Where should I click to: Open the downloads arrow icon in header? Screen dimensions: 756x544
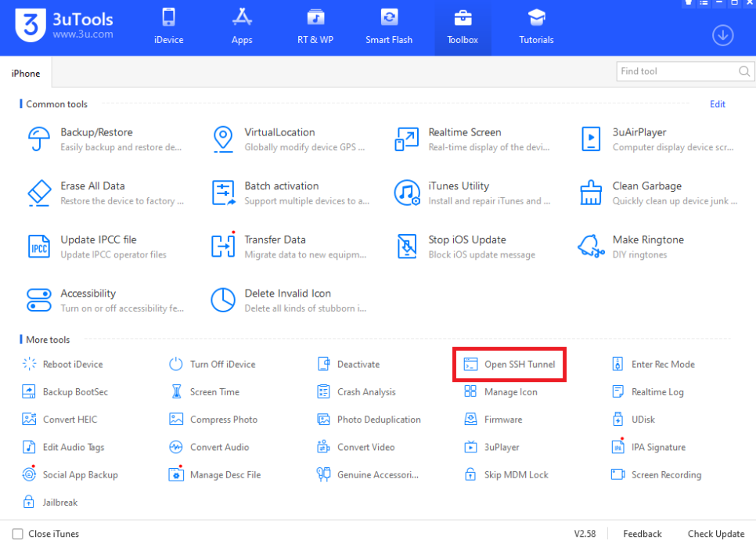(722, 35)
